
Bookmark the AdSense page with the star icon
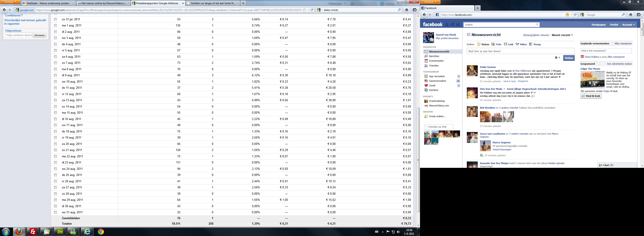[304, 10]
